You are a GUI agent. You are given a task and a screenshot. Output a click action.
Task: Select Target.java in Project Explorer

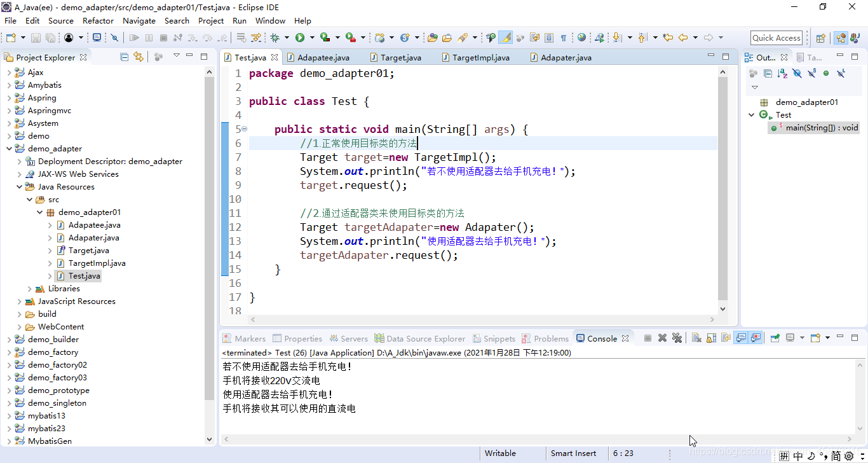pyautogui.click(x=88, y=251)
